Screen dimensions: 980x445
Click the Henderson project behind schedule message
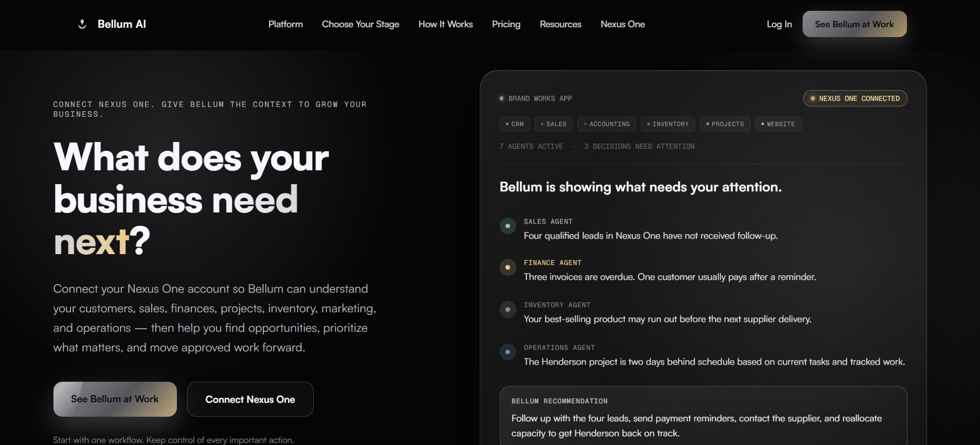[x=715, y=362]
